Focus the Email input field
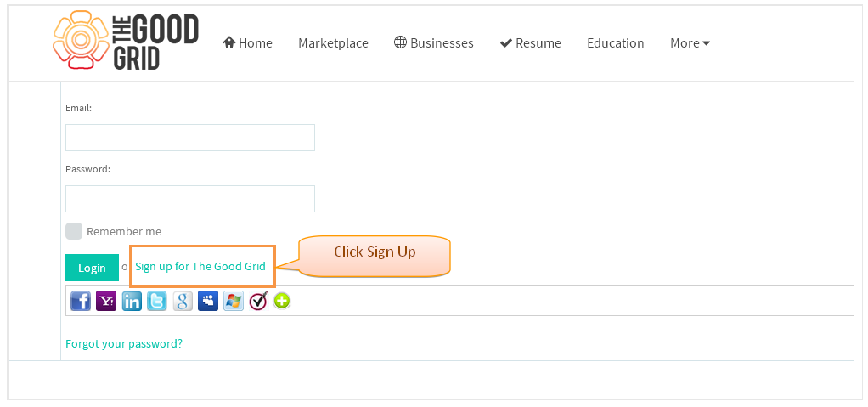Viewport: 868px width, 407px height. click(190, 138)
